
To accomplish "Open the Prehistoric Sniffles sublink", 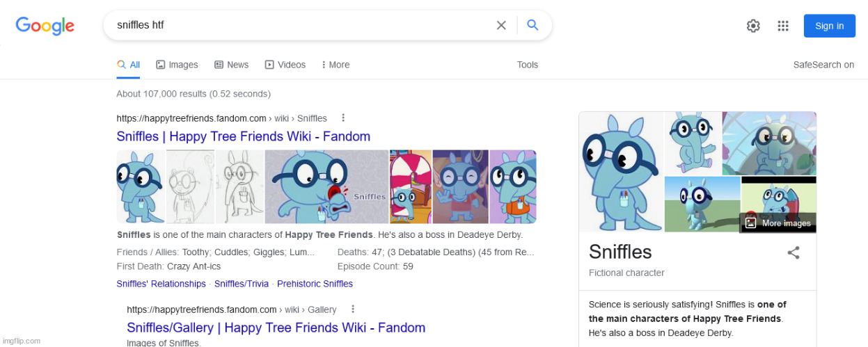I will 315,284.
